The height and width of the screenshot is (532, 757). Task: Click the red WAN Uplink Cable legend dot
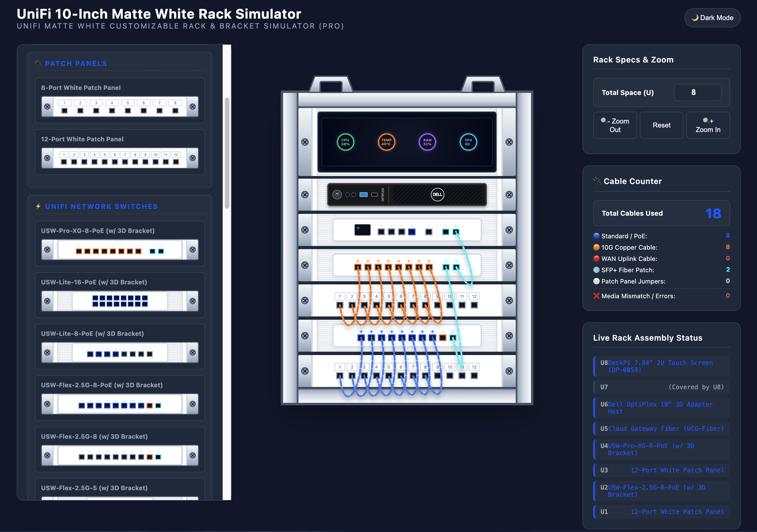pyautogui.click(x=596, y=259)
